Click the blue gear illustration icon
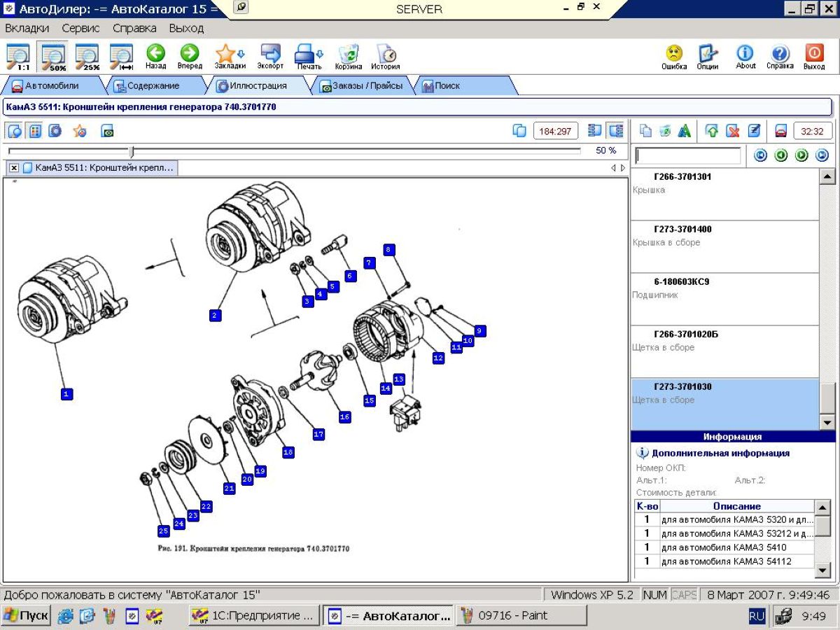This screenshot has width=840, height=630. [x=55, y=131]
